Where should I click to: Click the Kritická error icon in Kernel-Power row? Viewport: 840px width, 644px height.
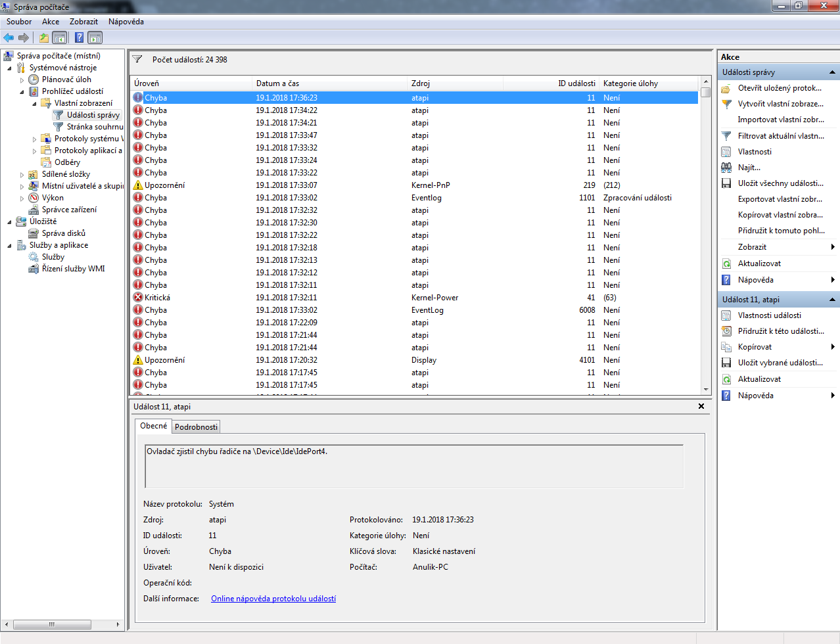[138, 298]
